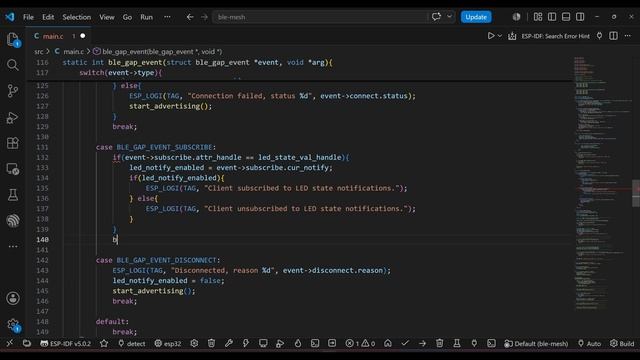
Task: Navigate back with the left arrow
Action: (x=190, y=17)
